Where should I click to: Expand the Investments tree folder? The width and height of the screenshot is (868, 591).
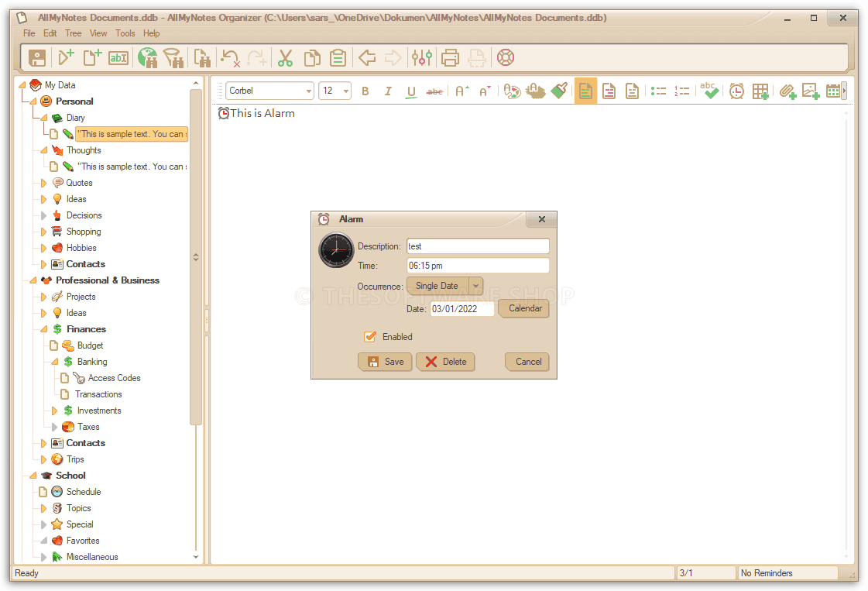pyautogui.click(x=54, y=411)
